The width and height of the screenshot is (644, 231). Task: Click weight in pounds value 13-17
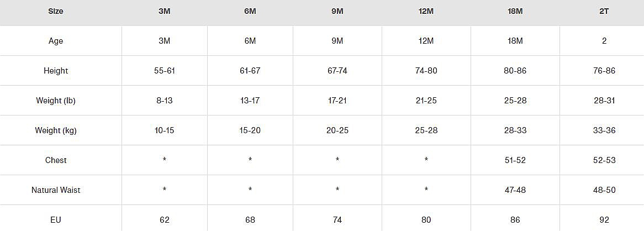pos(250,101)
